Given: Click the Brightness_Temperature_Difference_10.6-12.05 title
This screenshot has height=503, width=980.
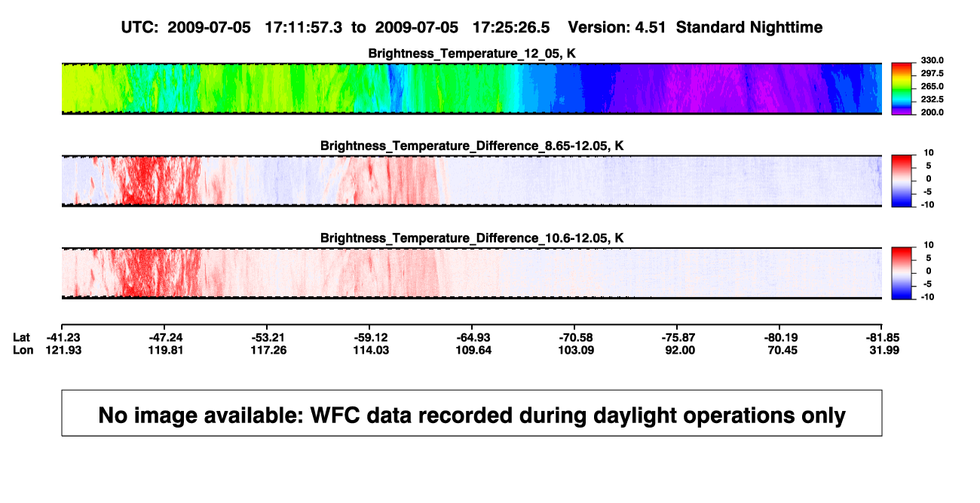Looking at the screenshot, I should tap(472, 238).
